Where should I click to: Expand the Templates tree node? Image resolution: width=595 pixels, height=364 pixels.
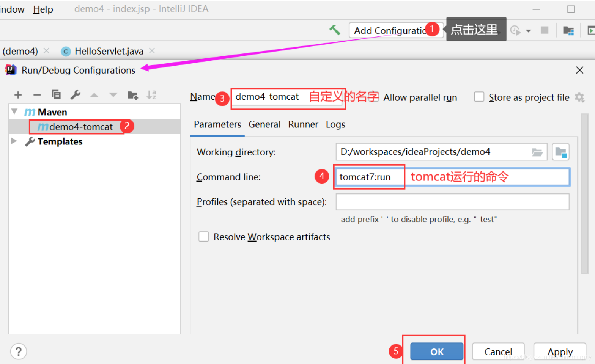[x=14, y=141]
